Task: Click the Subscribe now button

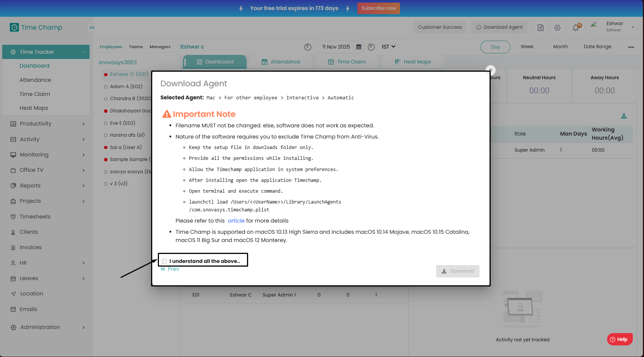Action: pyautogui.click(x=378, y=8)
